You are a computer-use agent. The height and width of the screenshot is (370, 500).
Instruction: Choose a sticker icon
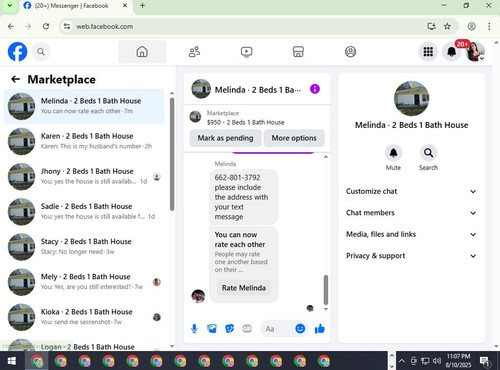tap(230, 329)
